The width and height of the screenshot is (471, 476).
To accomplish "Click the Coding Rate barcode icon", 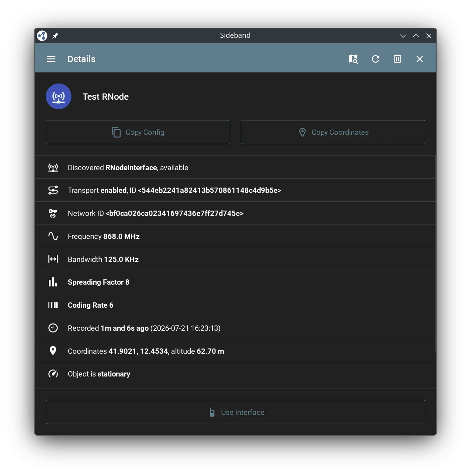I will tap(53, 305).
